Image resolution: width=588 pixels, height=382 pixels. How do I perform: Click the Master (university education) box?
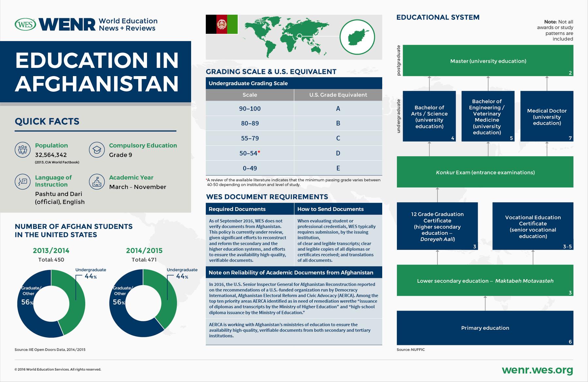click(x=488, y=61)
